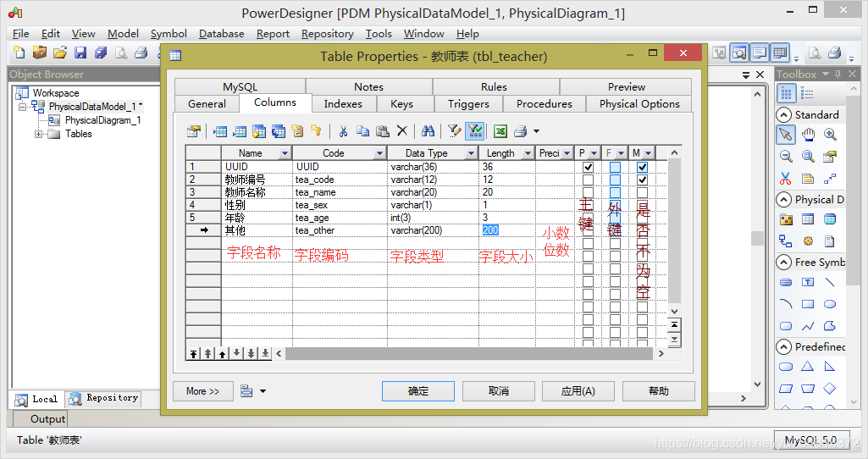Open the Name column header dropdown
This screenshot has width=868, height=459.
[x=285, y=152]
